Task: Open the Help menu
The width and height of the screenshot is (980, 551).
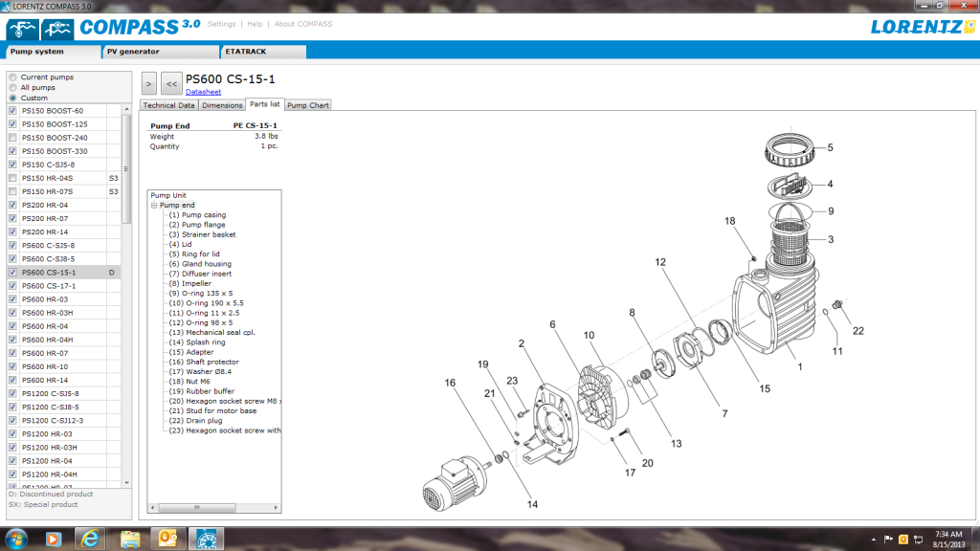Action: (x=255, y=24)
